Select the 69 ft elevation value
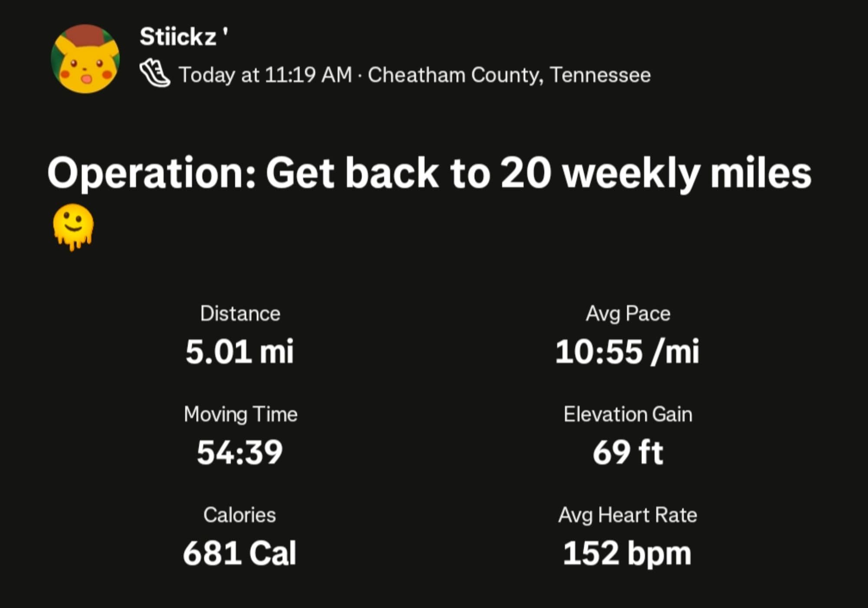Screen dimensions: 868x608 pos(628,452)
